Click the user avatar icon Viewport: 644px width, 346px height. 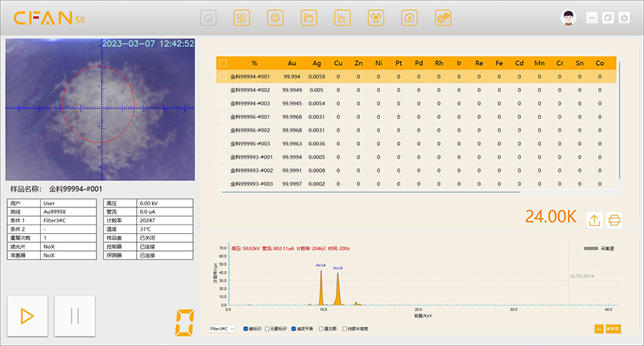point(568,18)
